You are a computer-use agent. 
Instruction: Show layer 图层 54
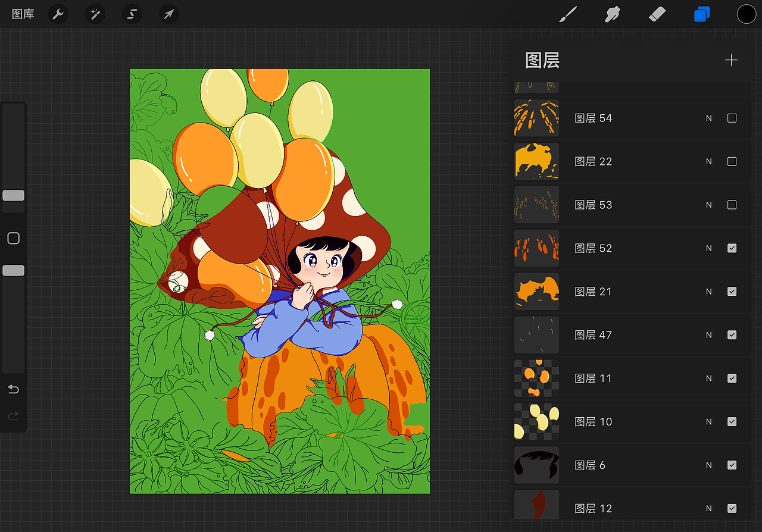(x=732, y=118)
